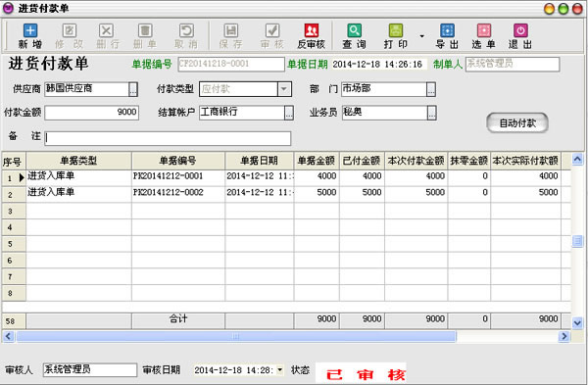Click the 结算帐户 field

[x=242, y=113]
